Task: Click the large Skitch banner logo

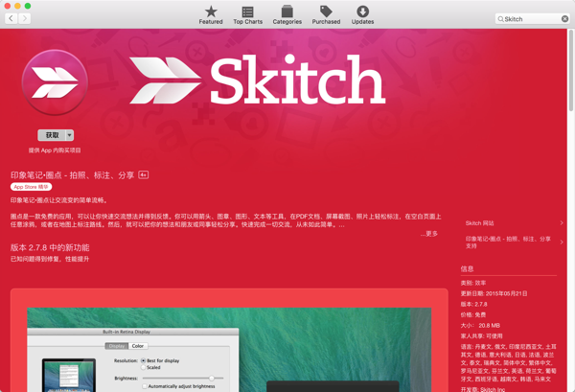Action: click(258, 79)
